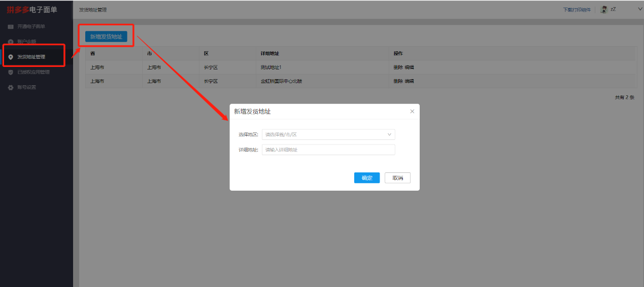Open the 选择地区 province/city/district dropdown

pos(328,134)
